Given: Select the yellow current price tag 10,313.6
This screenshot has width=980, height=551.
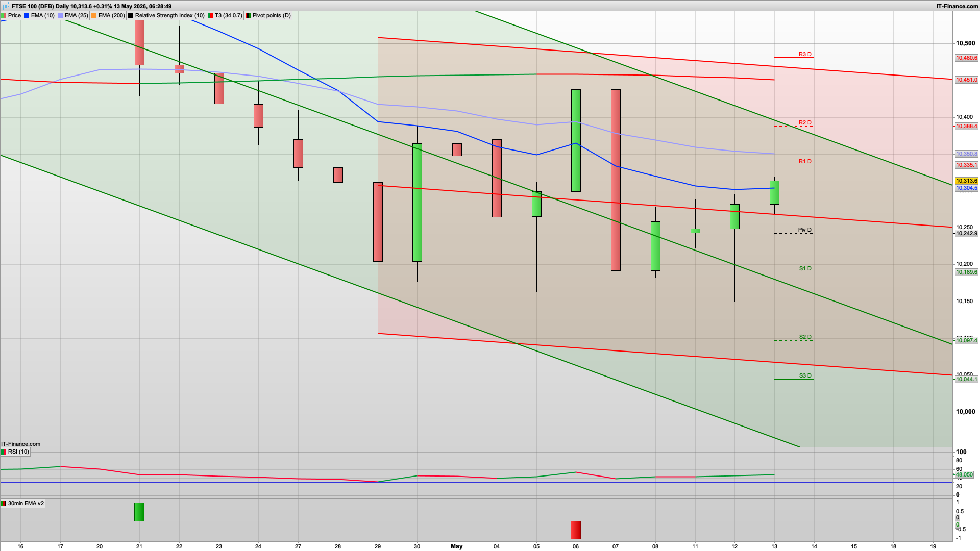Looking at the screenshot, I should [966, 181].
